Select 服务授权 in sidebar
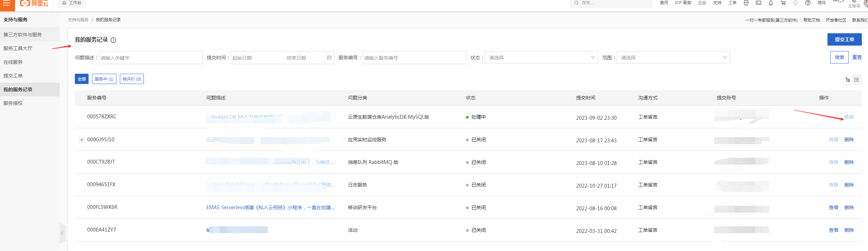The height and width of the screenshot is (251, 868). (30, 103)
